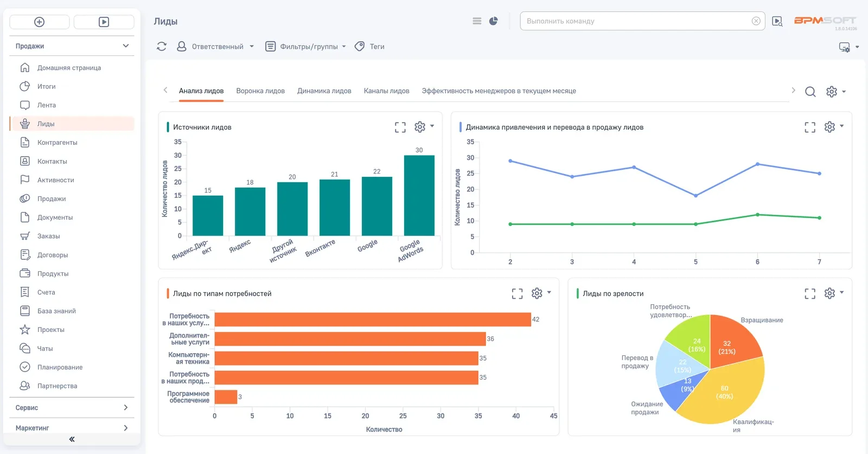Open Чаты in sidebar

coord(72,348)
